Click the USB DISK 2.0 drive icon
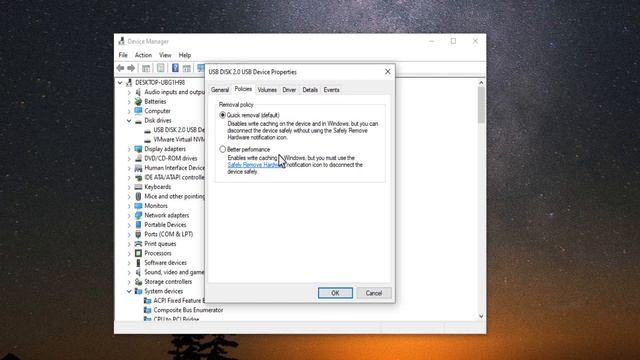Image resolution: width=640 pixels, height=360 pixels. (x=147, y=130)
